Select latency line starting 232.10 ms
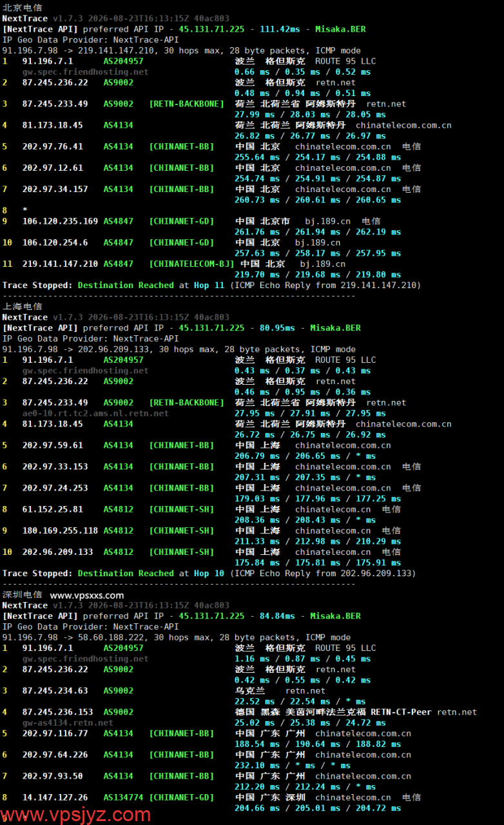Screen dimensions: 504x825 click(293, 766)
